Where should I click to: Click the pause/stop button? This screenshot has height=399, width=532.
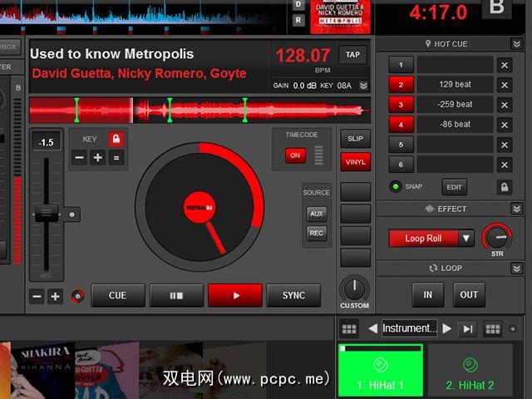(176, 296)
